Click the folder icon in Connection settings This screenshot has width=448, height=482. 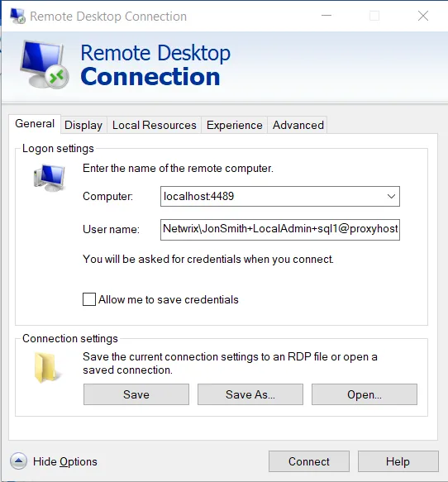coord(47,368)
